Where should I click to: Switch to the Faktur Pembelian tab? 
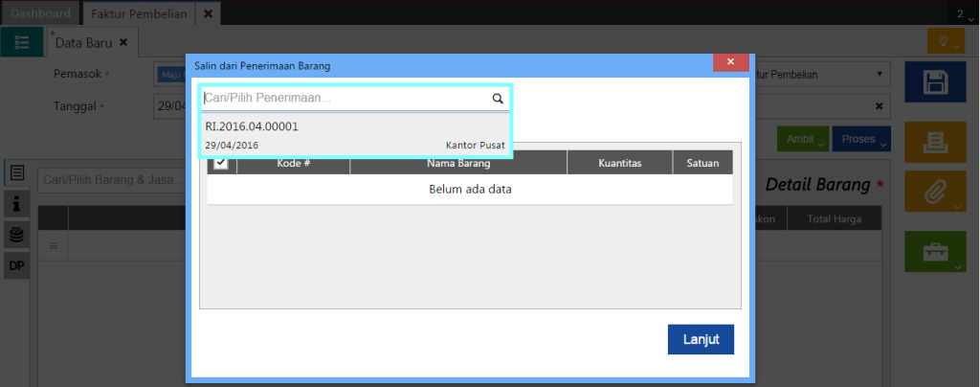tap(142, 13)
